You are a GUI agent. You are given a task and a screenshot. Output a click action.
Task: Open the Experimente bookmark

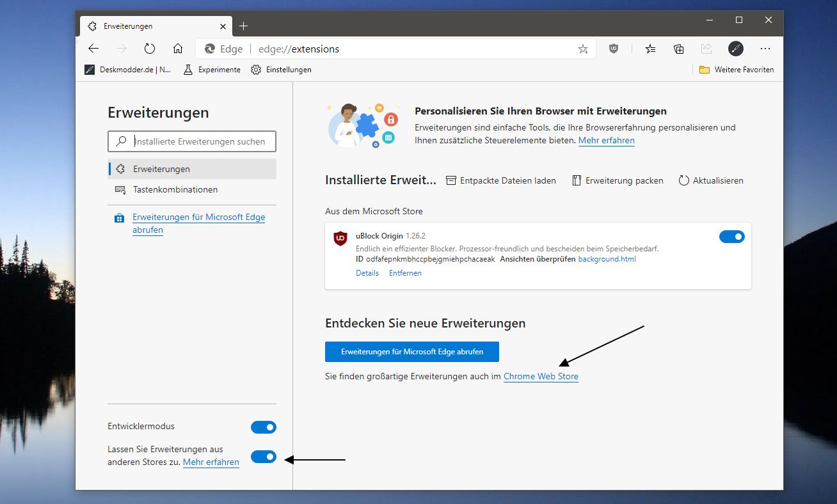212,70
